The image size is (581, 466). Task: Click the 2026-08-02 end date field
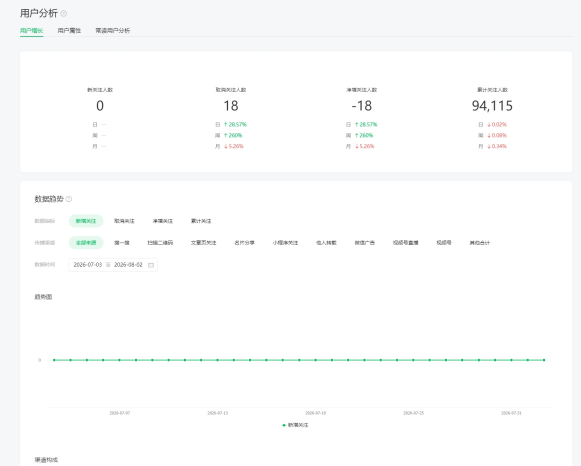[128, 265]
